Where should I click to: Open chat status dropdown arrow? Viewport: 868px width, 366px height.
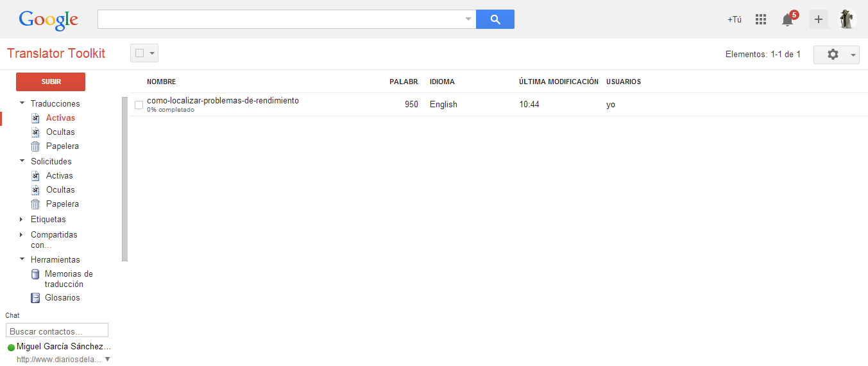[x=107, y=359]
